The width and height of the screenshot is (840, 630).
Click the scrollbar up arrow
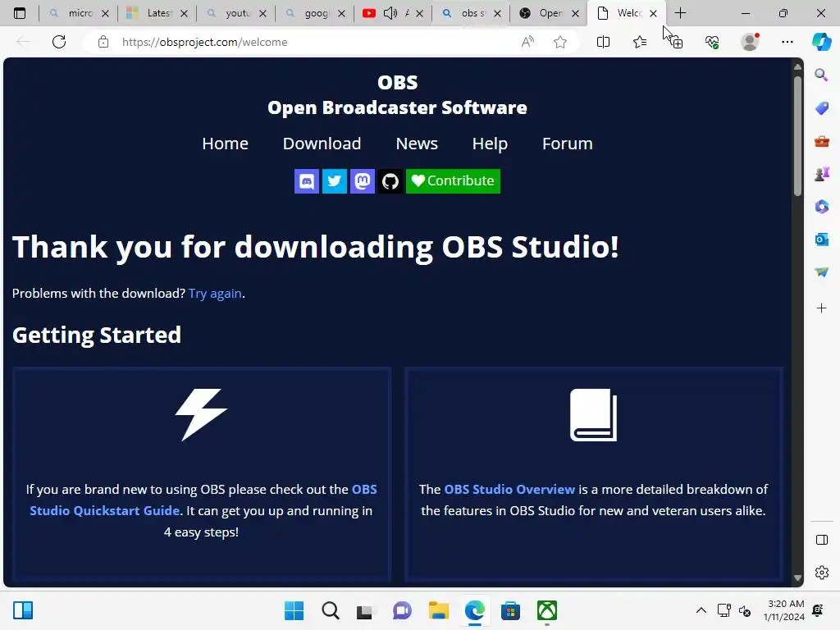[x=797, y=67]
